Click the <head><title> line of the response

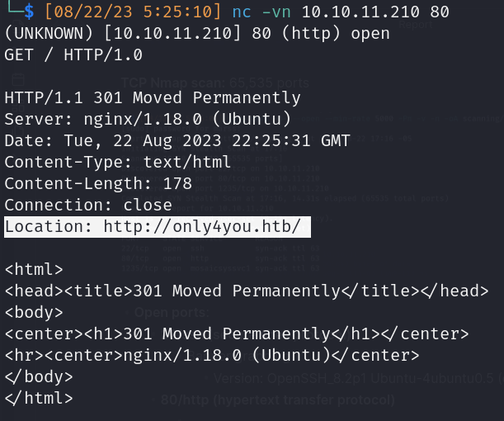(247, 291)
